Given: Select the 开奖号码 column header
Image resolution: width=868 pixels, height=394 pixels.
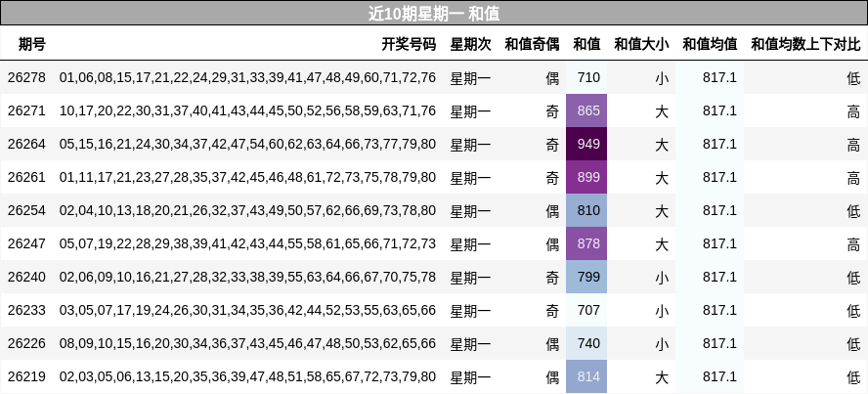Looking at the screenshot, I should (409, 44).
